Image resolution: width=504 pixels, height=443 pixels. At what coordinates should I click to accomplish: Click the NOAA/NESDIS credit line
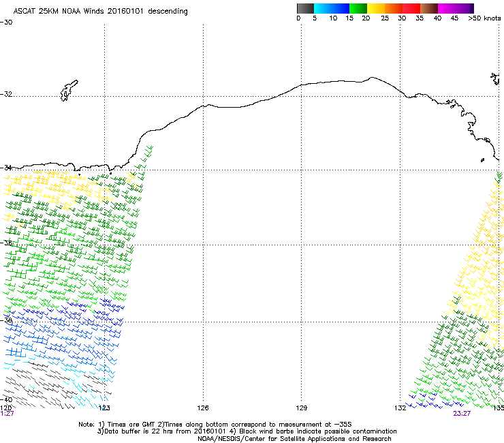point(294,439)
